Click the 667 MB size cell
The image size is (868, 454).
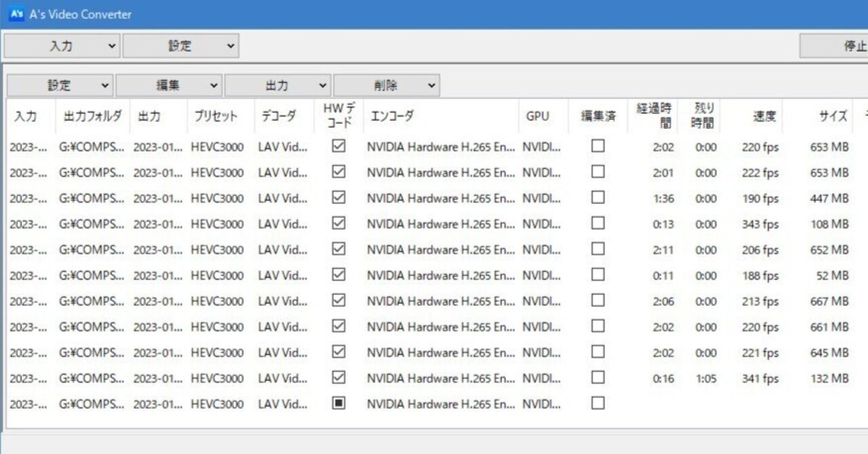coord(829,302)
